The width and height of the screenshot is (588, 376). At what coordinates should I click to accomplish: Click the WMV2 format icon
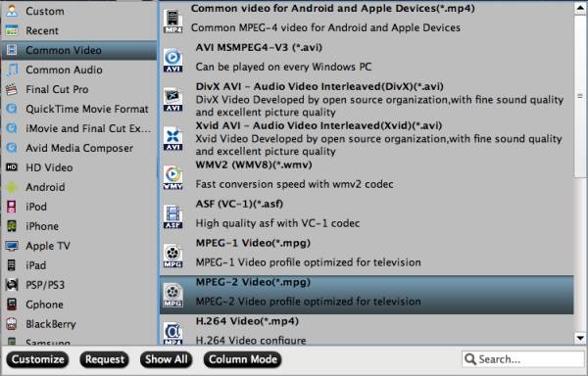172,177
